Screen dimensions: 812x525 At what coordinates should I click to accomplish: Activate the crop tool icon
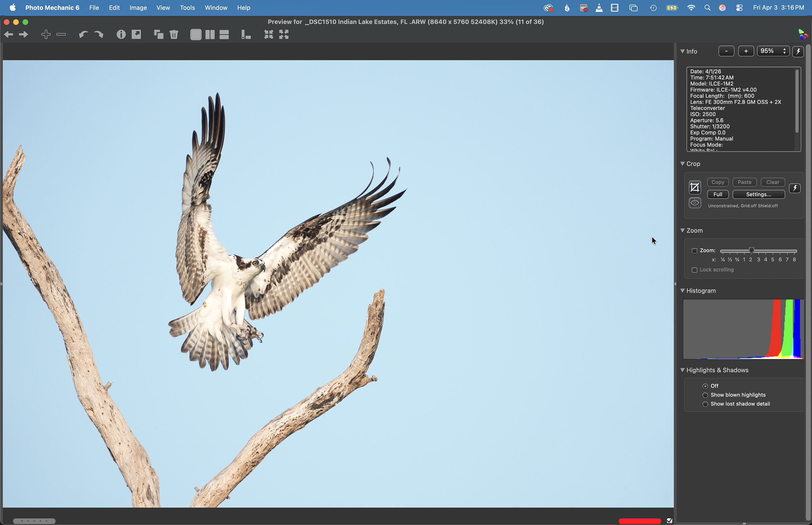click(x=695, y=188)
